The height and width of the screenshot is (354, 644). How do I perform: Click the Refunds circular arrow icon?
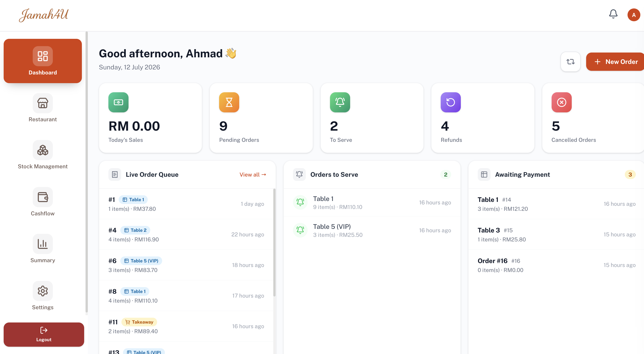pyautogui.click(x=451, y=102)
